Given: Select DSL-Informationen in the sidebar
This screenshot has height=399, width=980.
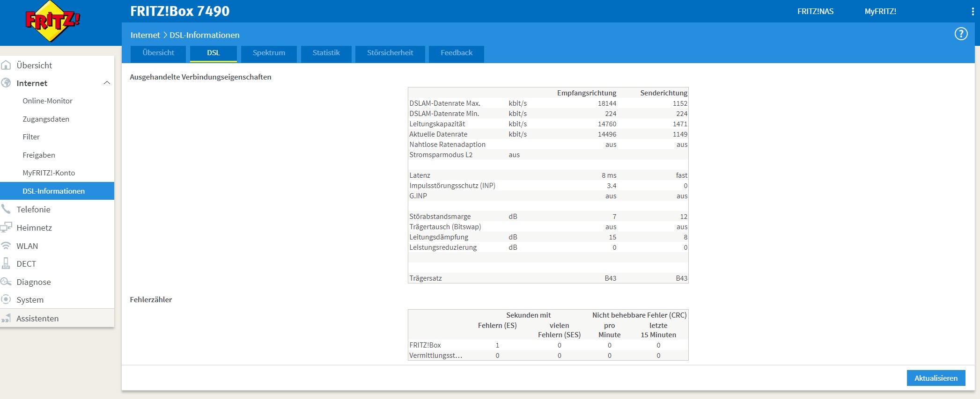Looking at the screenshot, I should (57, 191).
